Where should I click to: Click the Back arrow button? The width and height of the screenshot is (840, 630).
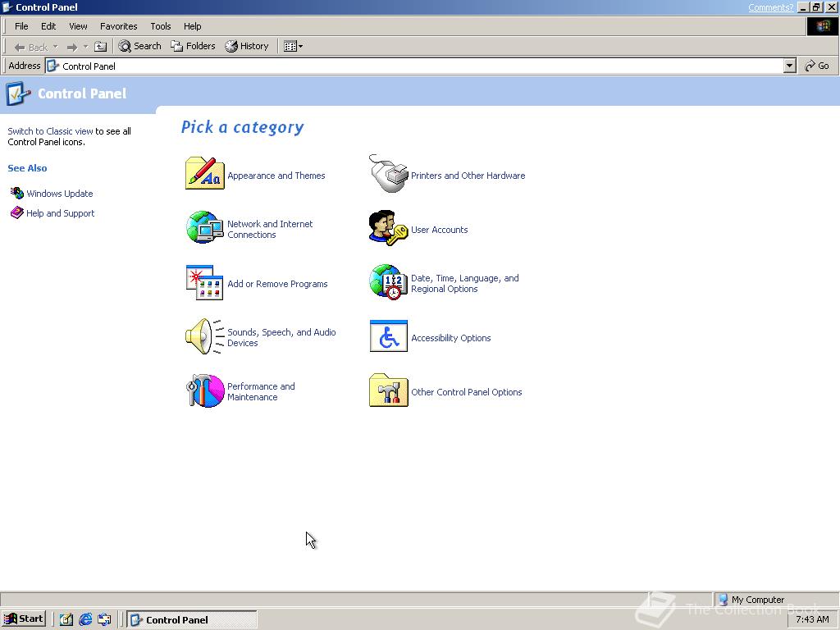pos(31,47)
